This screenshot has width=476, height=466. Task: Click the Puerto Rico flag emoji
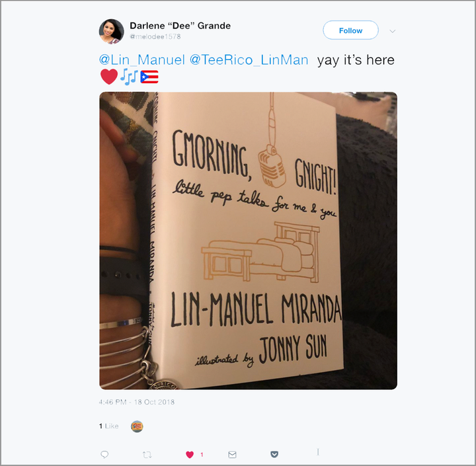tap(149, 77)
